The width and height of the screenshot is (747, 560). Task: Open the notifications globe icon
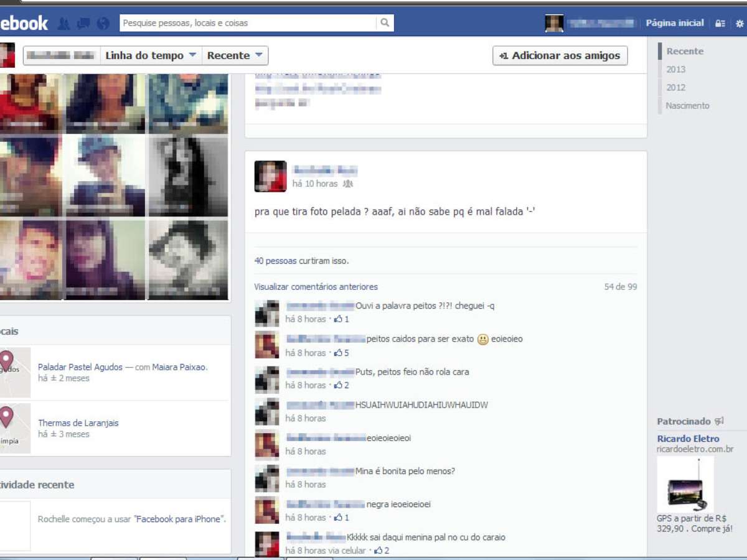(103, 24)
